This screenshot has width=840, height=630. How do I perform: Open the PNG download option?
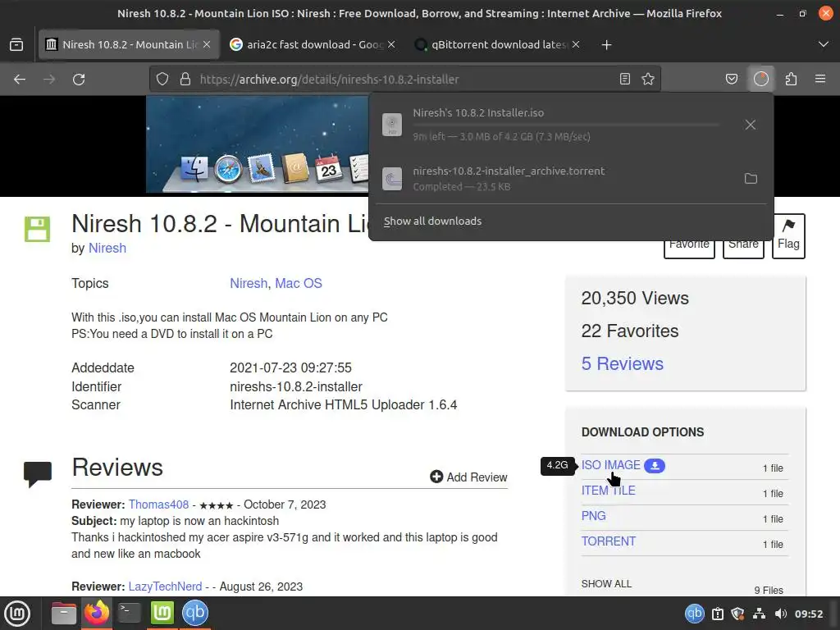tap(594, 516)
